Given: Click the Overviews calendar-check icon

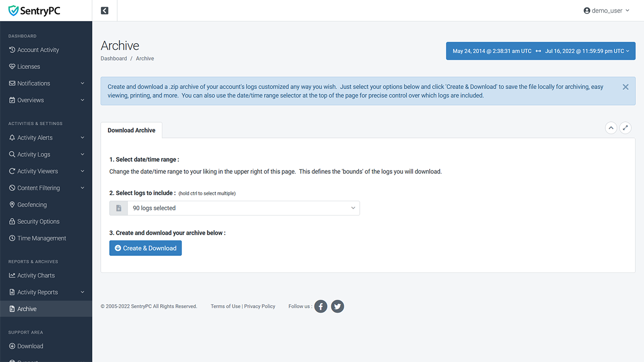Looking at the screenshot, I should 13,100.
